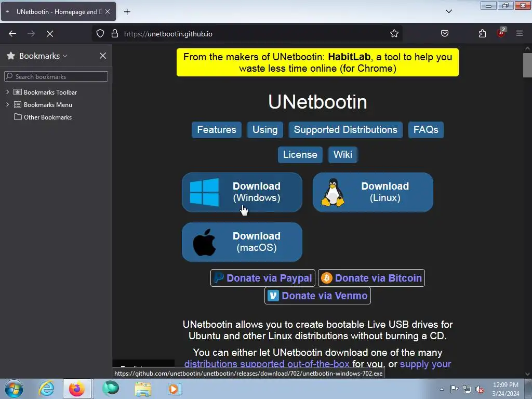The image size is (532, 399).
Task: Open the network tray icon
Action: click(x=467, y=389)
